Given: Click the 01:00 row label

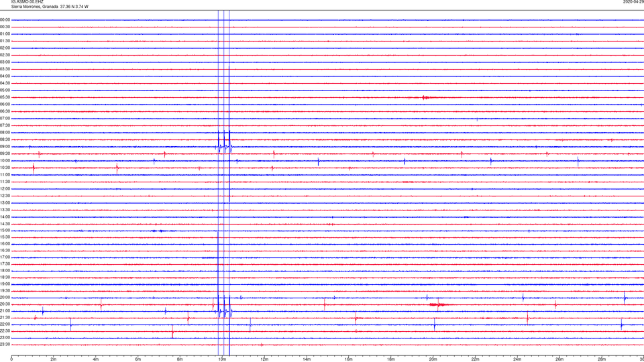Looking at the screenshot, I should coord(5,34).
